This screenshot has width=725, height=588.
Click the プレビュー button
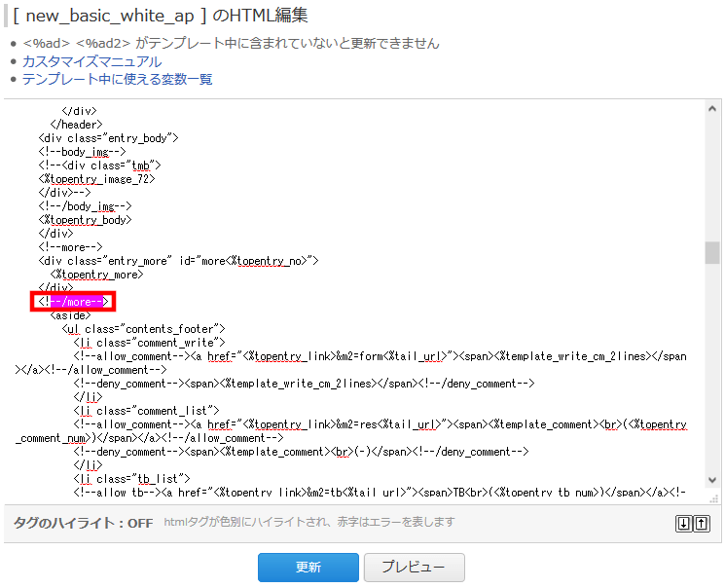click(414, 568)
